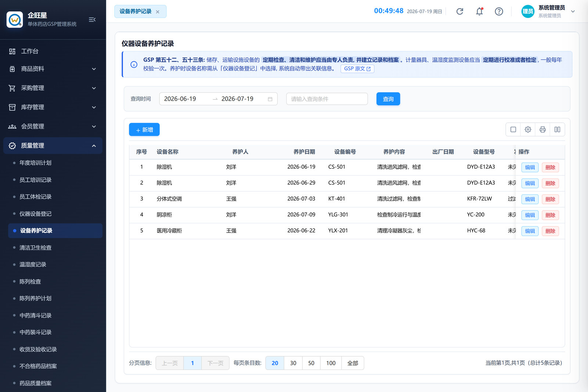
Task: Focus the 请输入查询条件 search box
Action: coord(327,99)
